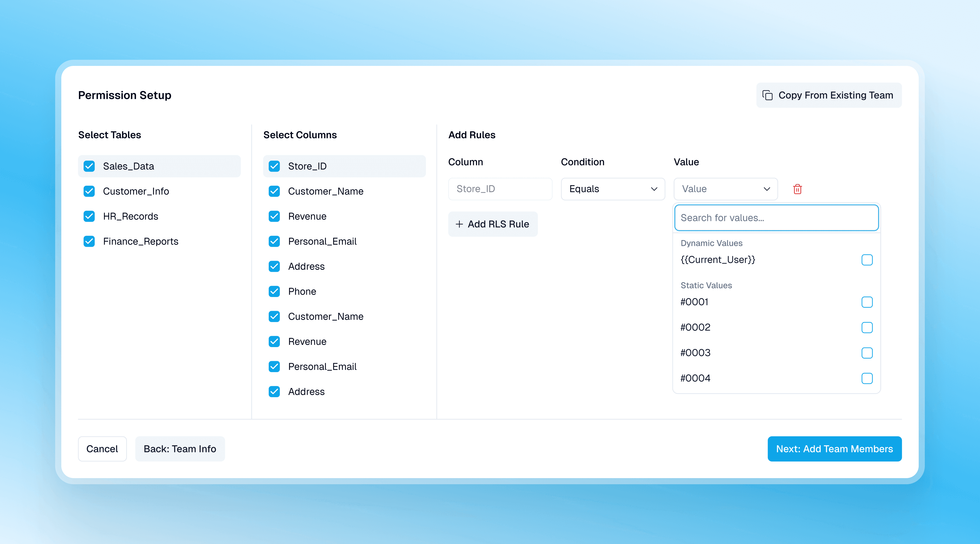This screenshot has height=544, width=980.
Task: Click the Cancel button
Action: click(102, 449)
